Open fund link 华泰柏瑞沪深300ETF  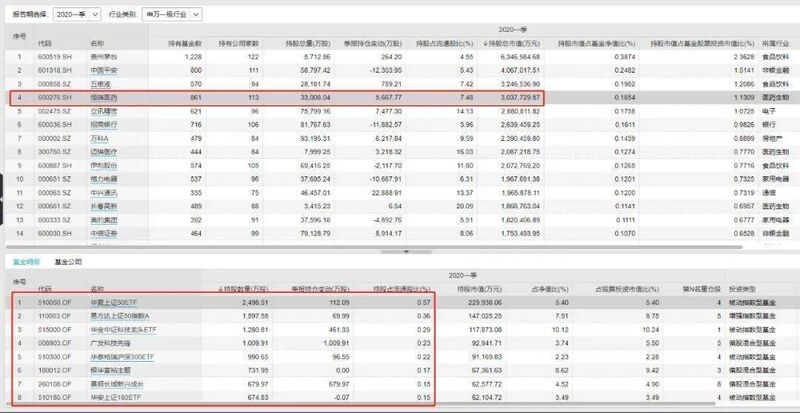point(122,357)
